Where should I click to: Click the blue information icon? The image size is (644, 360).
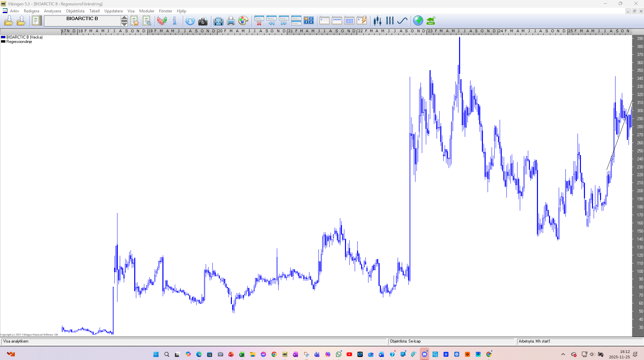point(175,21)
